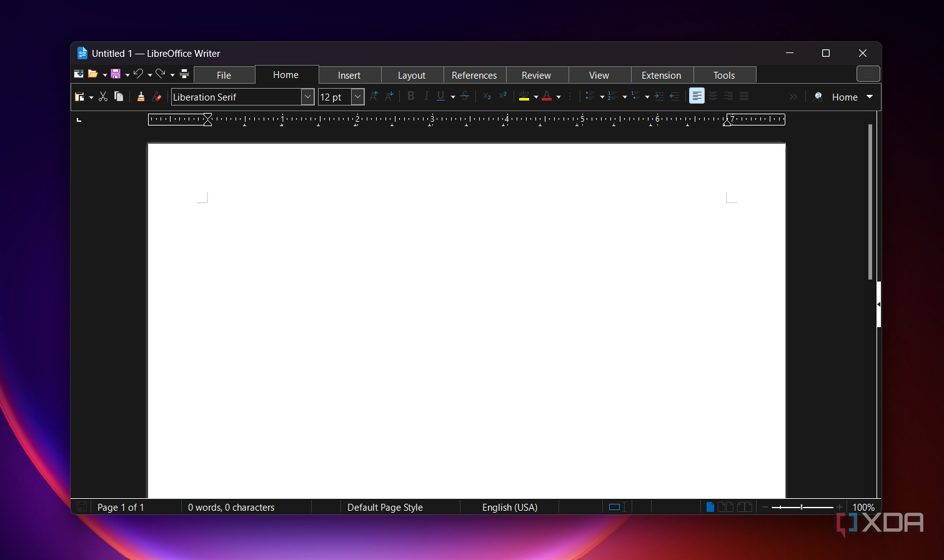Open the Find & Replace icon near Home menu
This screenshot has width=944, height=560.
(x=818, y=96)
